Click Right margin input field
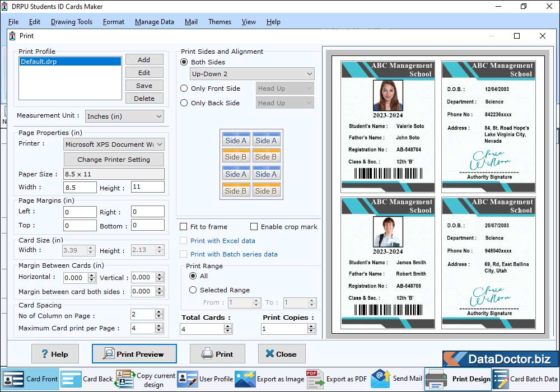This screenshot has width=560, height=392. pos(148,212)
